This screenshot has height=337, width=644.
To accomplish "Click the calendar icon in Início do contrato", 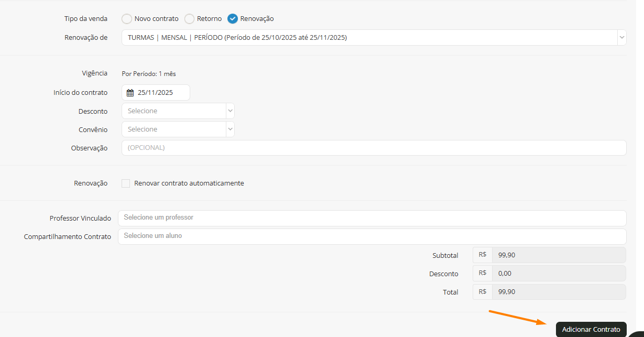I will click(x=130, y=93).
